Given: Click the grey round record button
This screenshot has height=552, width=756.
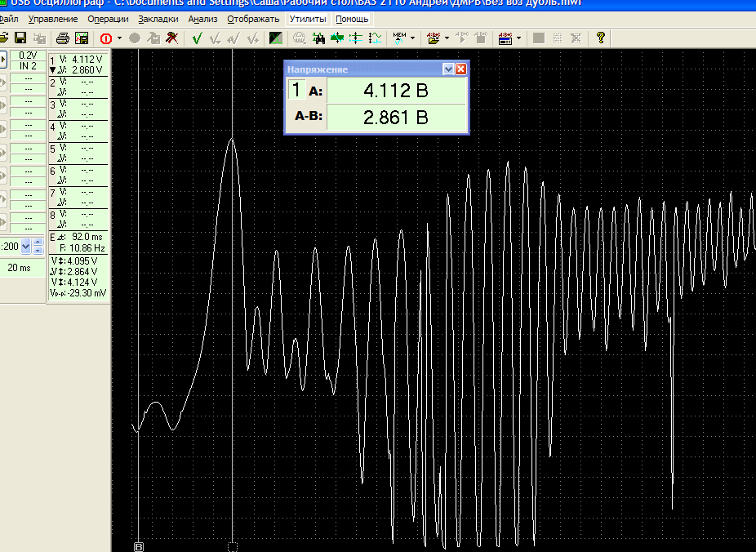Looking at the screenshot, I should [135, 38].
